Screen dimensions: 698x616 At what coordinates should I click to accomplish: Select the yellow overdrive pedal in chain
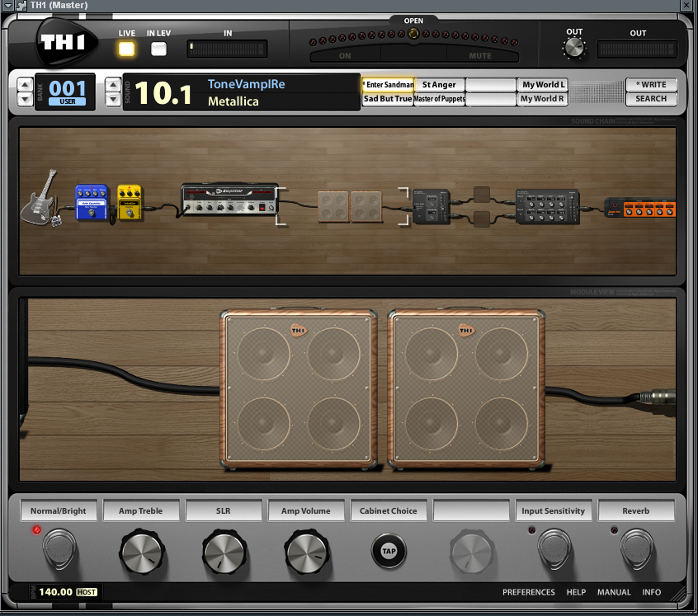coord(129,202)
